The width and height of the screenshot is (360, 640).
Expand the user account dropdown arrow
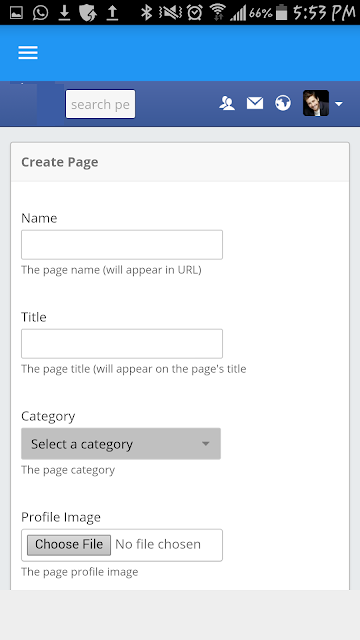coord(338,104)
